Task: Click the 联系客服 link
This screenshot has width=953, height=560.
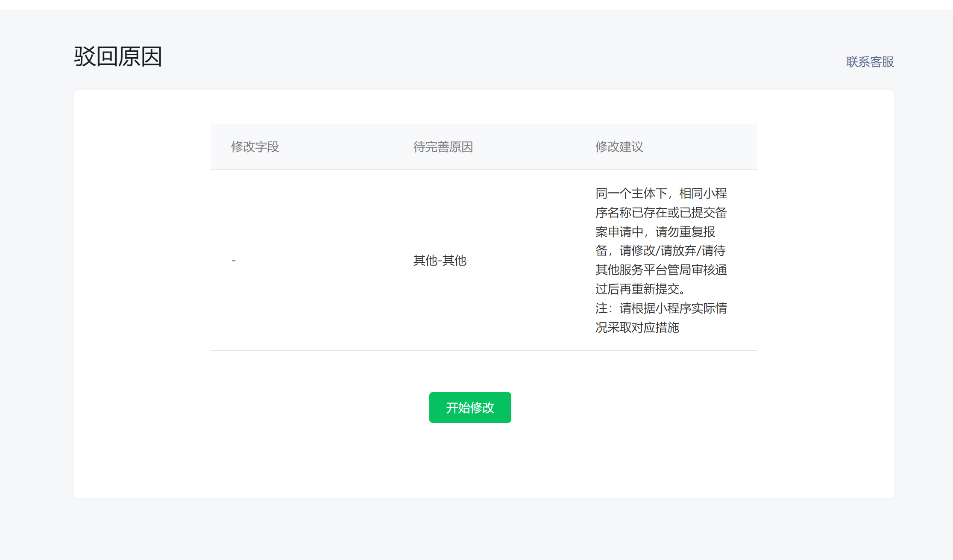Action: pos(870,62)
